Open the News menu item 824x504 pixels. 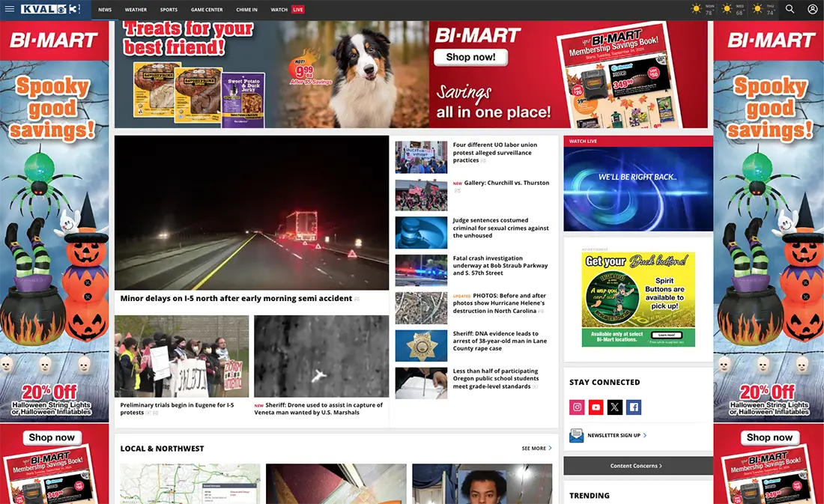point(105,10)
